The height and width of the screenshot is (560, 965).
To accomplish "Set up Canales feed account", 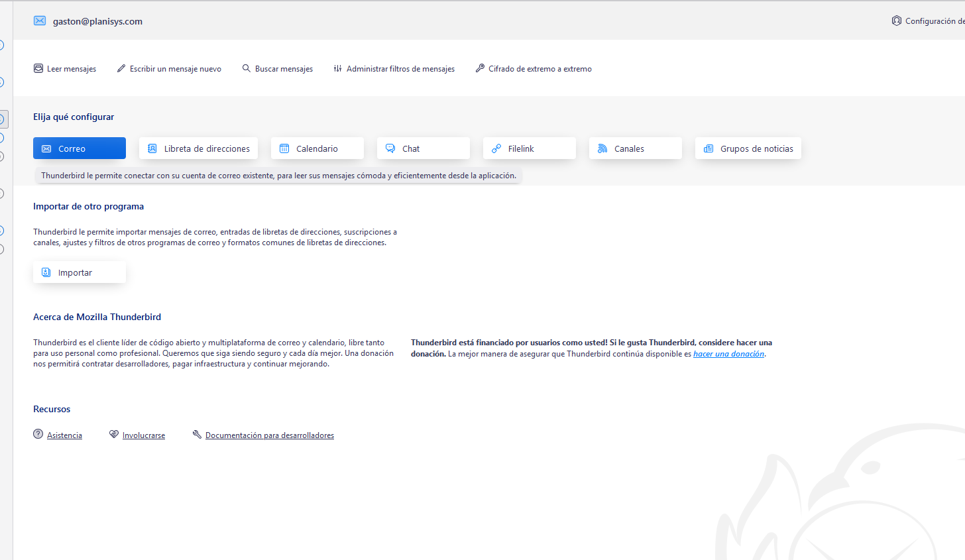I will 636,148.
